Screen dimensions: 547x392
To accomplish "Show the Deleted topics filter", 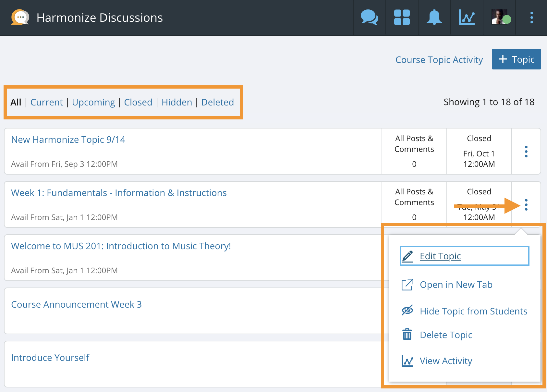I will 217,102.
